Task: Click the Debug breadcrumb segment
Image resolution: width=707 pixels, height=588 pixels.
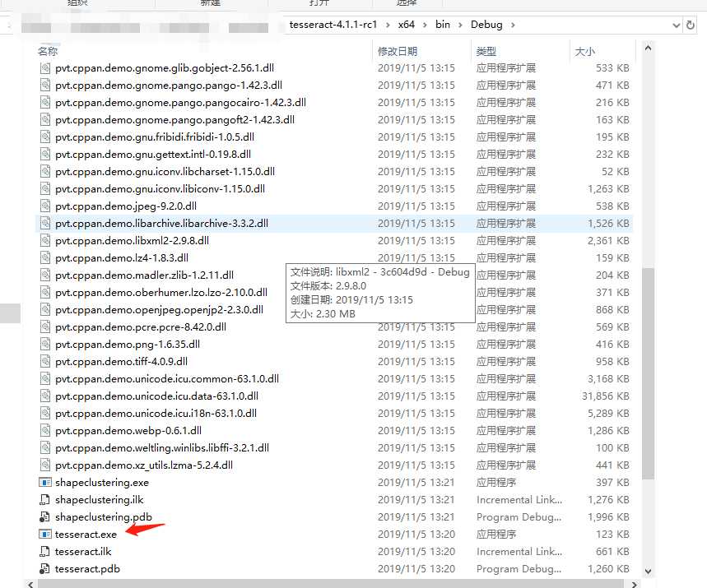Action: coord(486,25)
